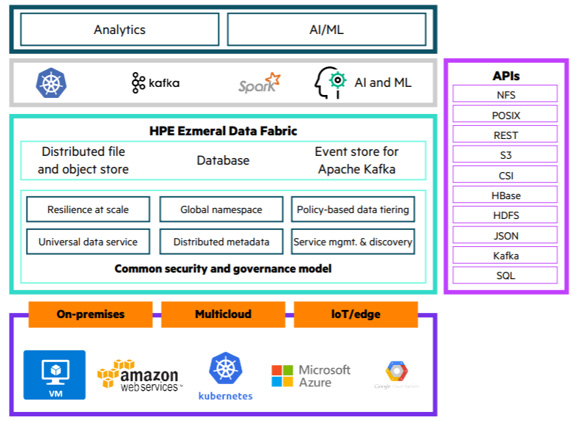Click the Service mgmt. & discovery box
574x421 pixels.
pyautogui.click(x=353, y=242)
